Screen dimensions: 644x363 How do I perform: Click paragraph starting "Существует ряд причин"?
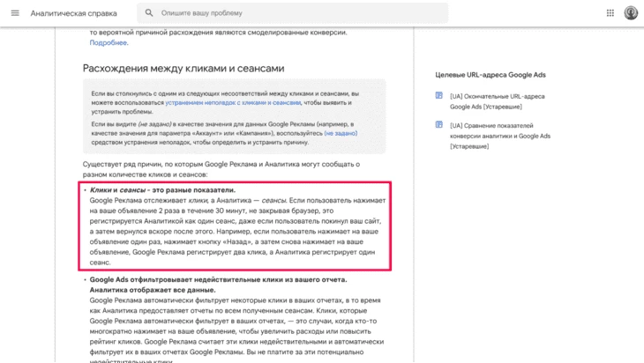point(221,169)
